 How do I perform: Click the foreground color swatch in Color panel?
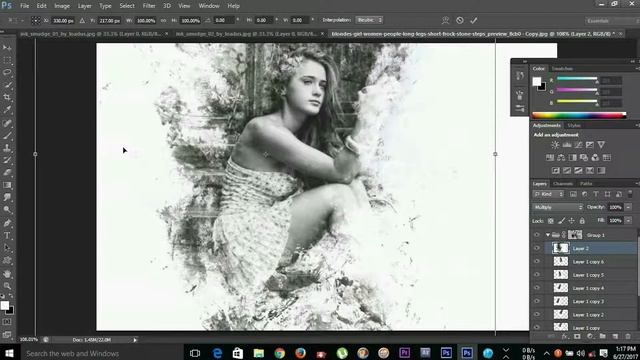(x=537, y=81)
